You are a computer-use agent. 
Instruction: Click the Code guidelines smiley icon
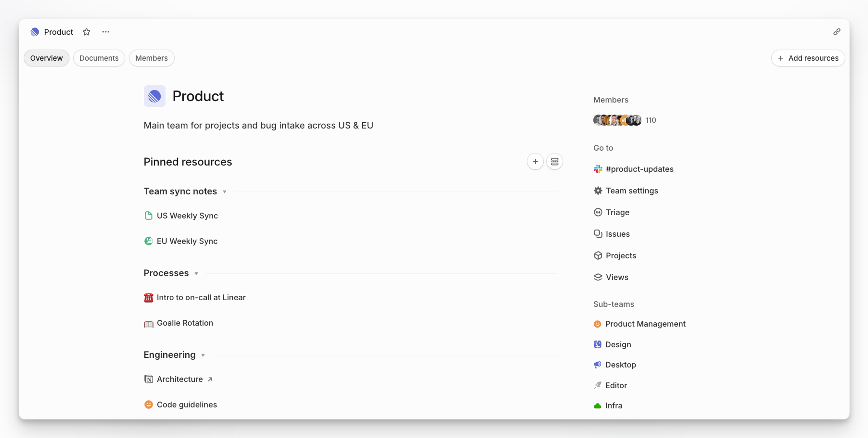pos(149,405)
